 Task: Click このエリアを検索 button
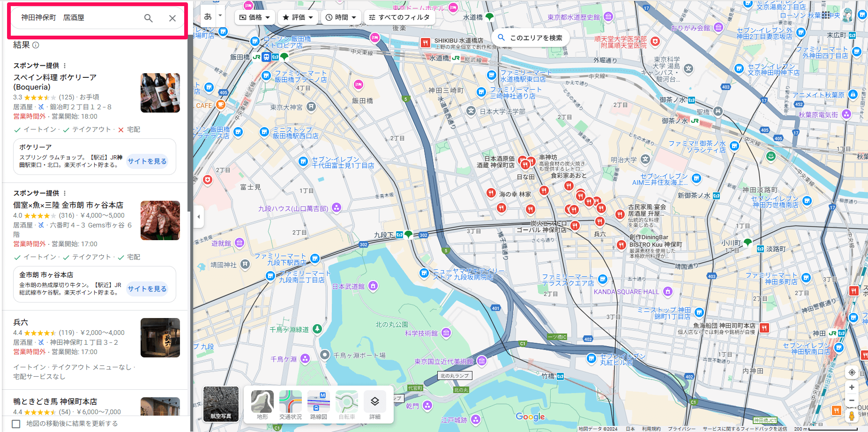[530, 38]
